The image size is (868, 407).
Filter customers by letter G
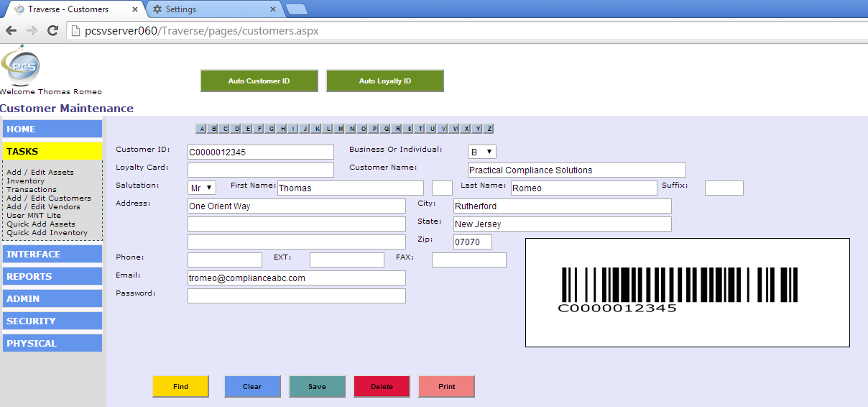pyautogui.click(x=271, y=129)
